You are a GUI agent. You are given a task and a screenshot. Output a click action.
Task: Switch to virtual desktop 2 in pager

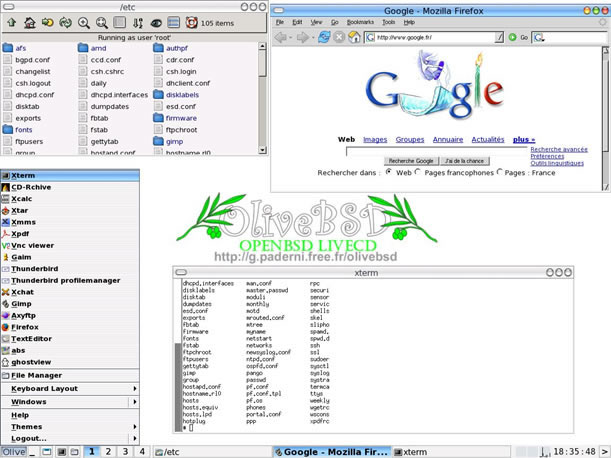(x=109, y=451)
